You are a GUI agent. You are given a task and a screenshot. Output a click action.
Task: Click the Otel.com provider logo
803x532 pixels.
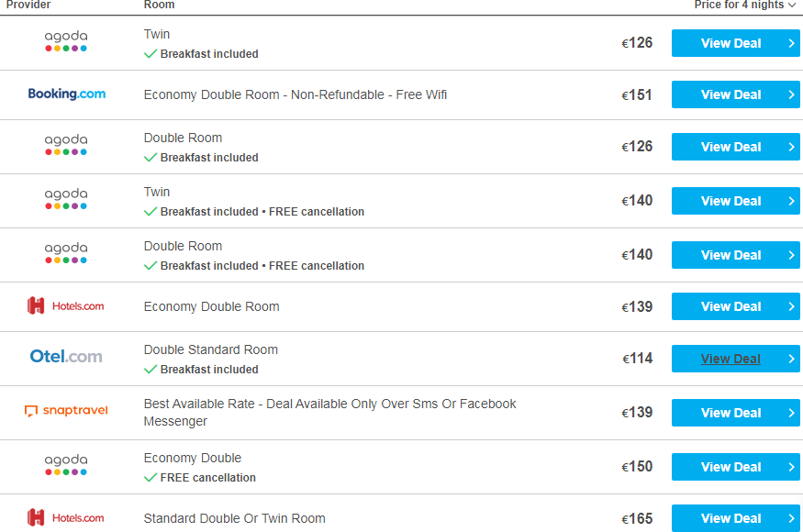tap(66, 357)
